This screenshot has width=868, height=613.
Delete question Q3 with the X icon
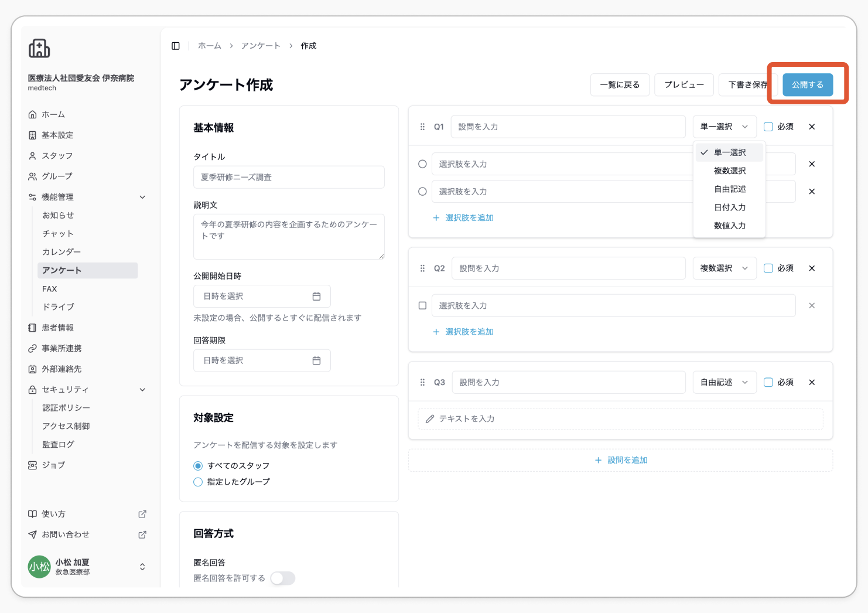tap(812, 382)
